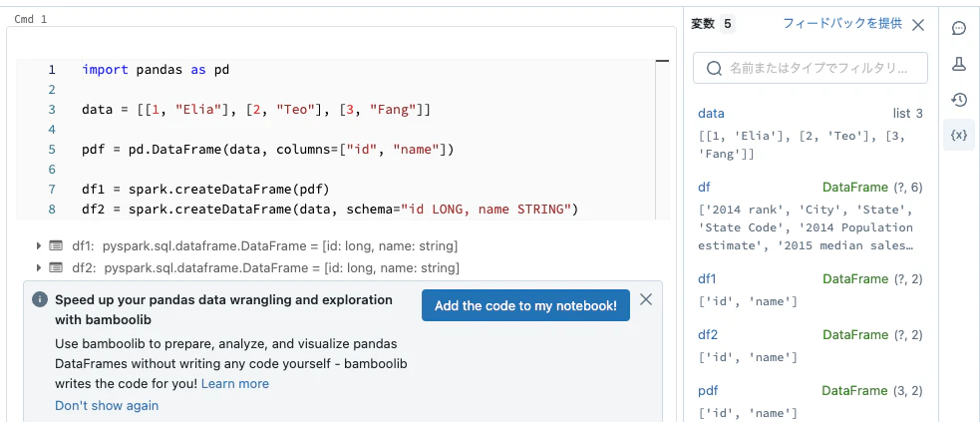Click the table icon beside df1 output
The height and width of the screenshot is (422, 980).
(x=56, y=245)
